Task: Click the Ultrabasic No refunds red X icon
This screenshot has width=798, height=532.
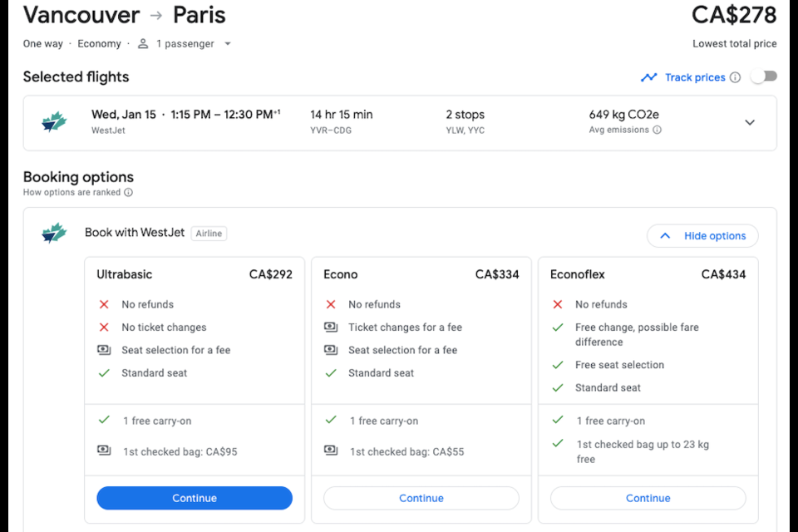Action: [104, 304]
